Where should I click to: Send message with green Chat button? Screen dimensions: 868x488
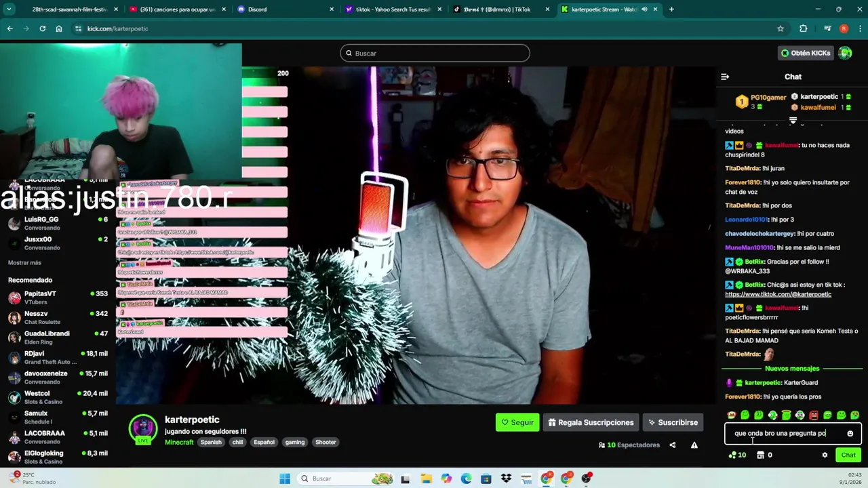[x=848, y=455]
